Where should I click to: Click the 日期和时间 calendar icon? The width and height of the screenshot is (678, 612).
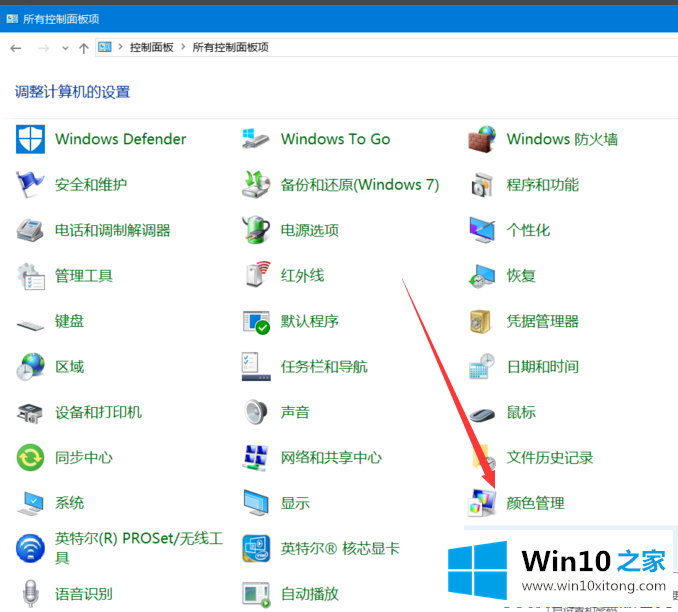[x=482, y=366]
